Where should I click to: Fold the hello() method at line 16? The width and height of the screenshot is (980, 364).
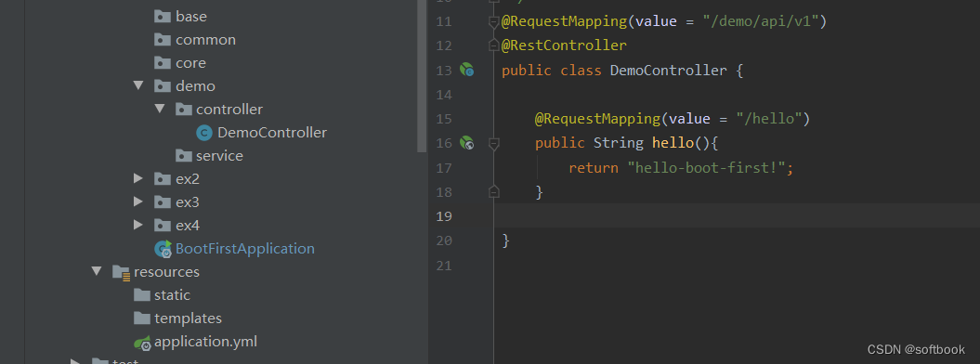point(494,144)
